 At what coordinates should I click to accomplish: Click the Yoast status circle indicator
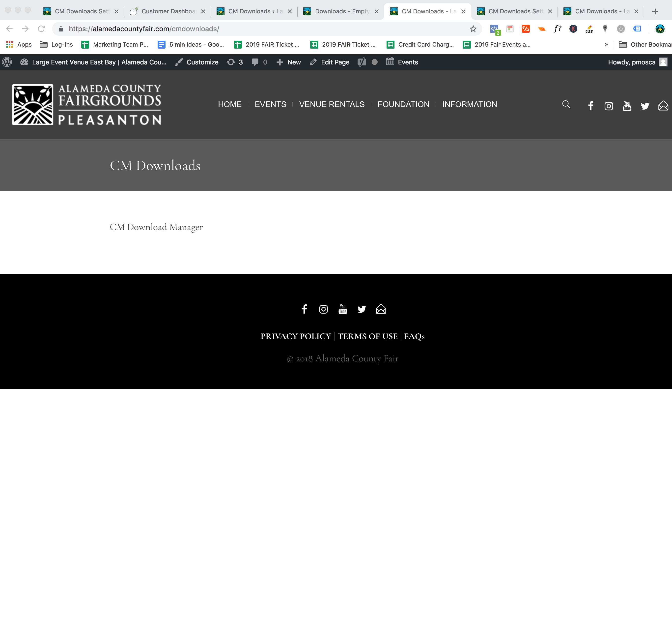click(375, 62)
